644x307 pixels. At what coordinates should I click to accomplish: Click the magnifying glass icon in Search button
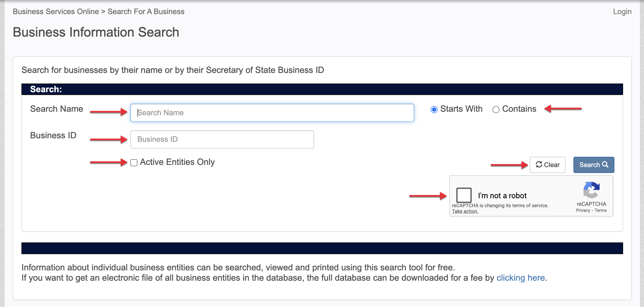(605, 164)
